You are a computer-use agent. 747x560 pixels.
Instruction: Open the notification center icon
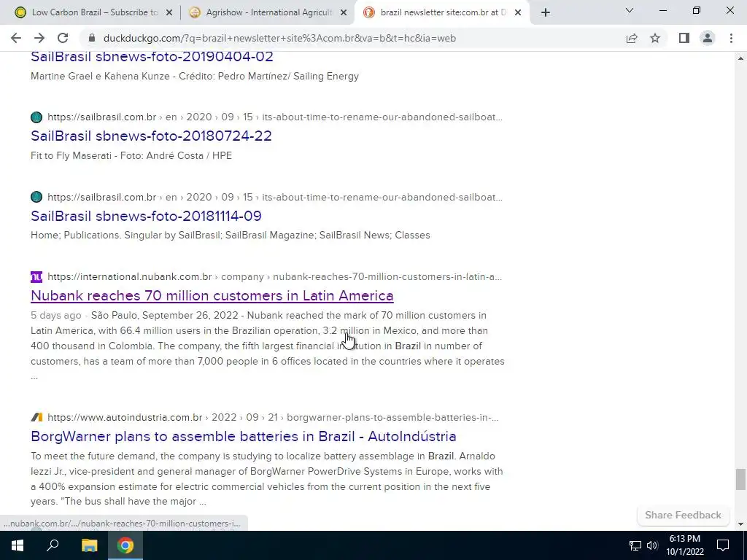click(723, 545)
